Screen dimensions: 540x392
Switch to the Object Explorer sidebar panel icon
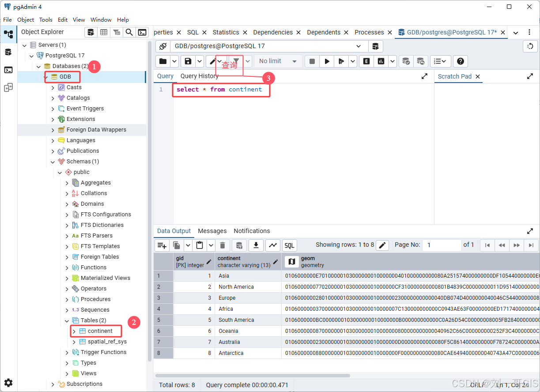[8, 34]
